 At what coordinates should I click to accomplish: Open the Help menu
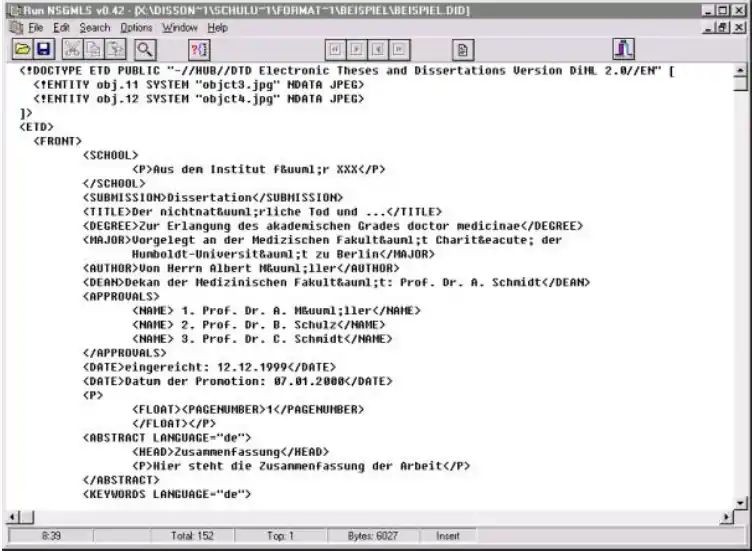coord(217,28)
